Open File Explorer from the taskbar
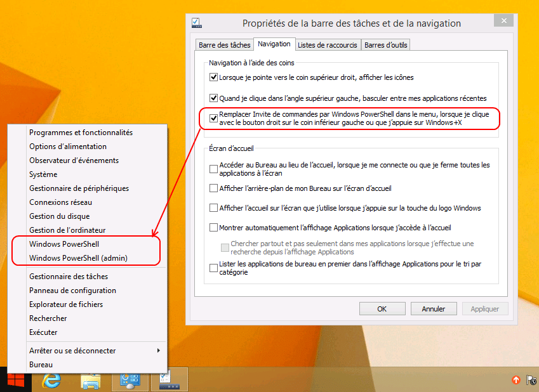Viewport: 539px width, 392px height. [x=91, y=381]
